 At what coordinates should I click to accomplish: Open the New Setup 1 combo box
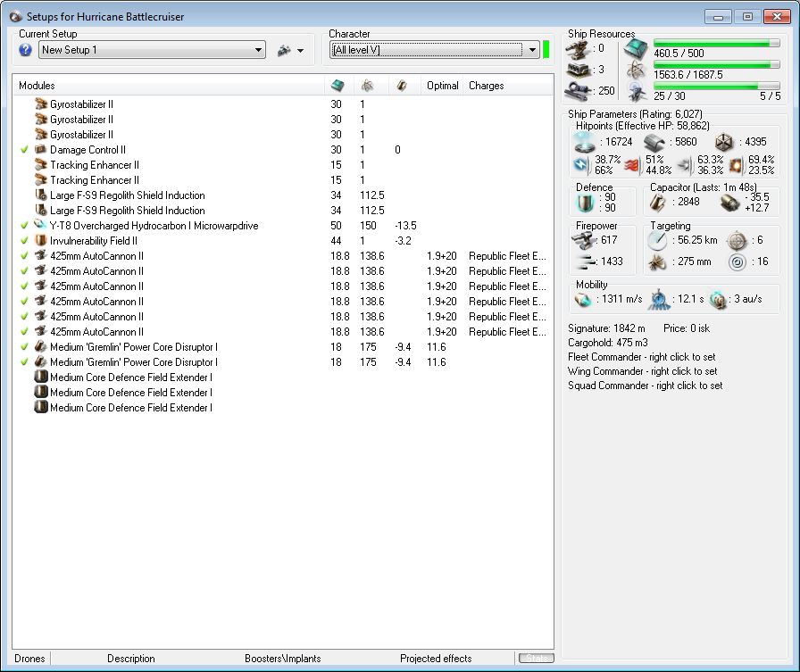[x=152, y=50]
